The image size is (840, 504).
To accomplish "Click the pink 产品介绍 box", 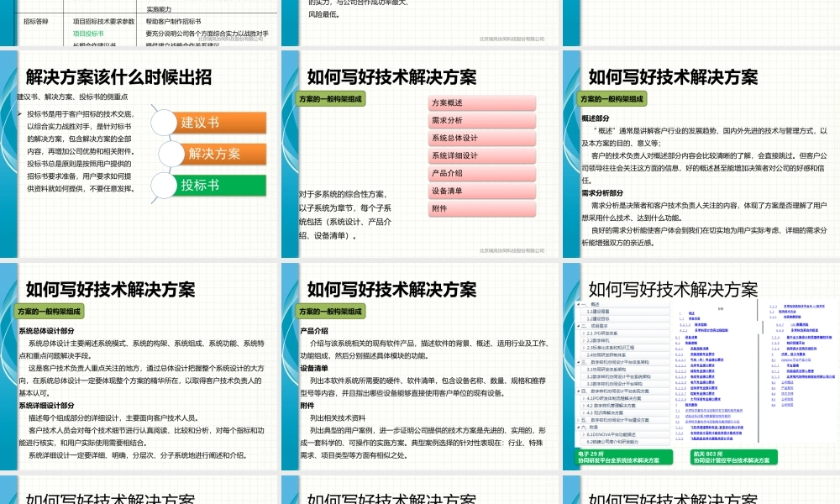I will pos(482,174).
